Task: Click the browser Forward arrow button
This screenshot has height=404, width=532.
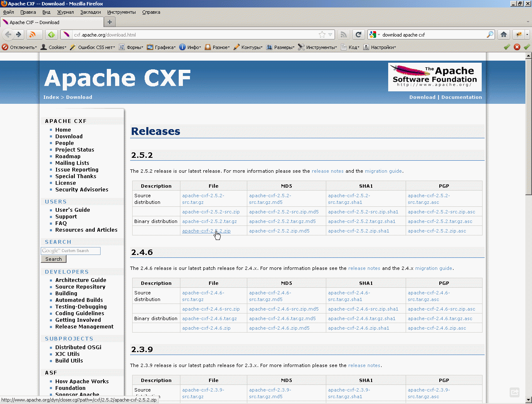Action: click(18, 34)
